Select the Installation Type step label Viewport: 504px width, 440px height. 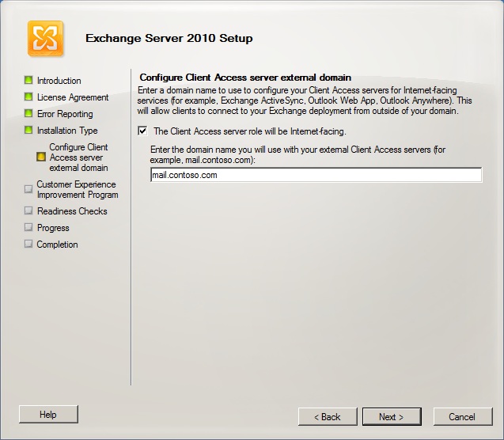(67, 131)
